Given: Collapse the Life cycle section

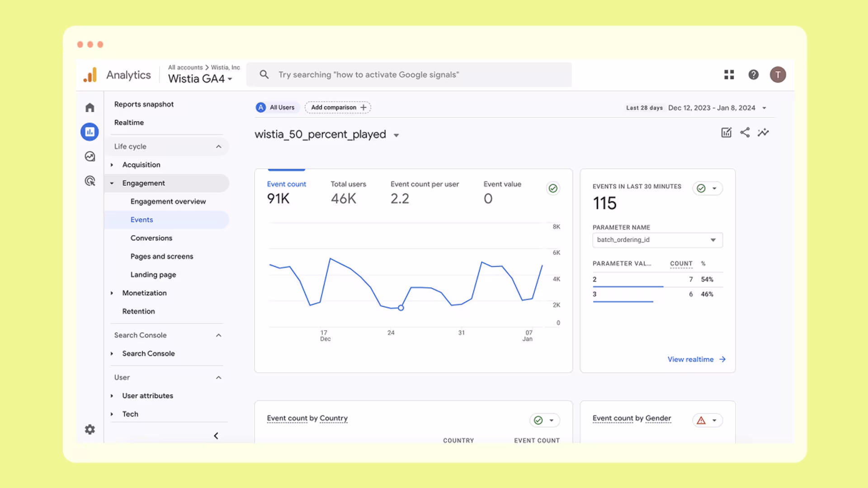Looking at the screenshot, I should click(x=219, y=146).
